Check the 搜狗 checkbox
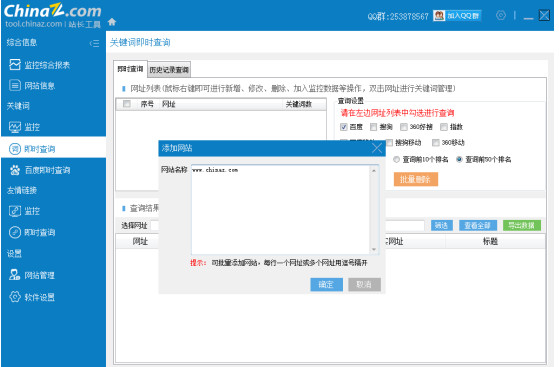559x367 pixels. point(373,127)
